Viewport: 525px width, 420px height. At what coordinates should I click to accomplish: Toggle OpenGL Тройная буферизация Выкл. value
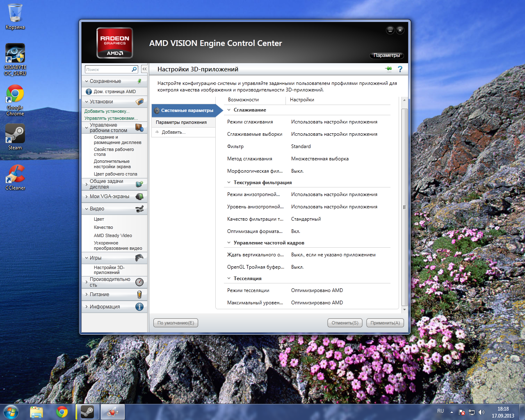[x=297, y=267]
